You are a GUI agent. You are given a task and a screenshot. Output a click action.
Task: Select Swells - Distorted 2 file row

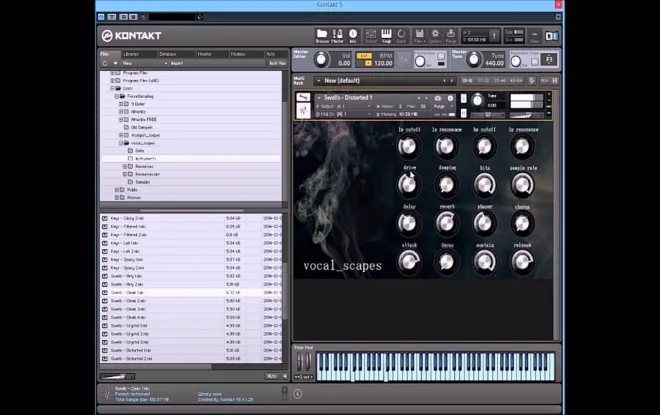click(x=192, y=359)
